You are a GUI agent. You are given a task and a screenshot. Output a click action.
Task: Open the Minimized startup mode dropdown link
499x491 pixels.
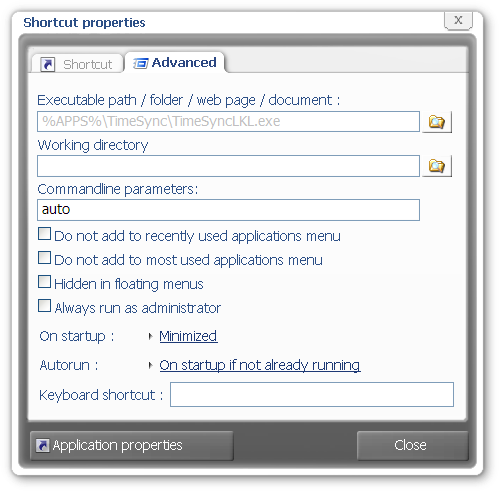(188, 336)
